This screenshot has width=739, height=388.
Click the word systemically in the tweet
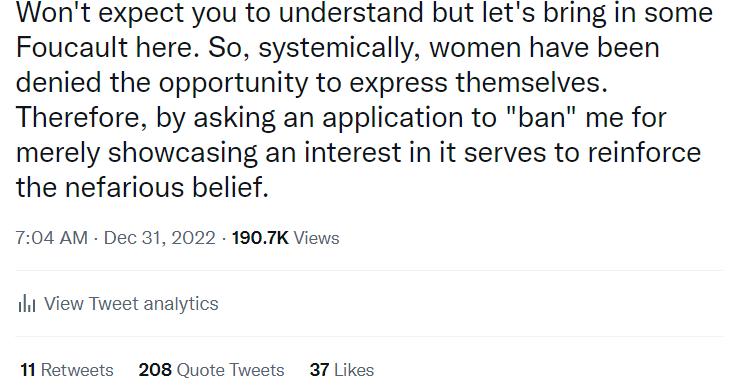pyautogui.click(x=339, y=49)
